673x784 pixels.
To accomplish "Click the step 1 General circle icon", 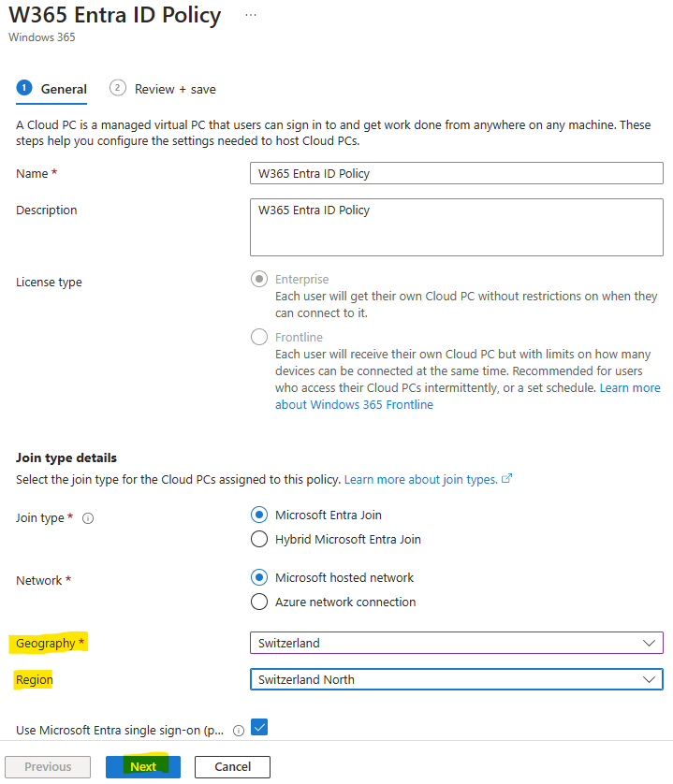I will [x=24, y=88].
